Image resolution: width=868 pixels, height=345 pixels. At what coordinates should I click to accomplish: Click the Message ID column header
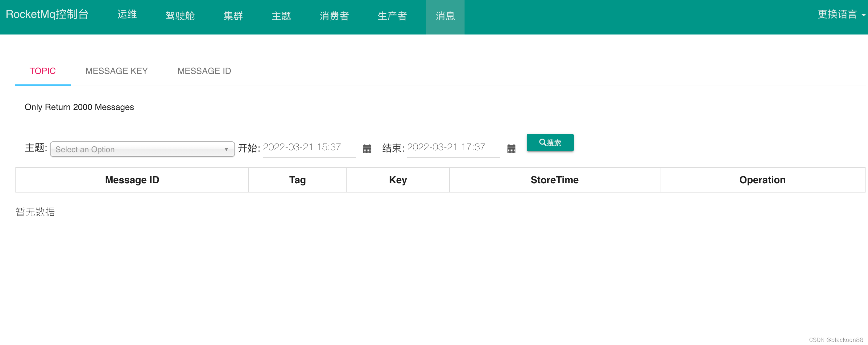pyautogui.click(x=132, y=180)
